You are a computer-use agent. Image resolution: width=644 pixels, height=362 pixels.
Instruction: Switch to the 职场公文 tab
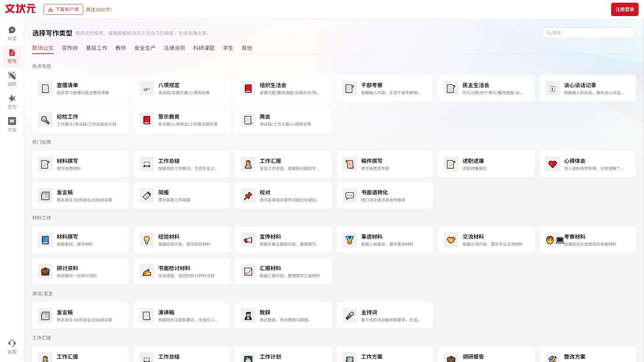43,48
